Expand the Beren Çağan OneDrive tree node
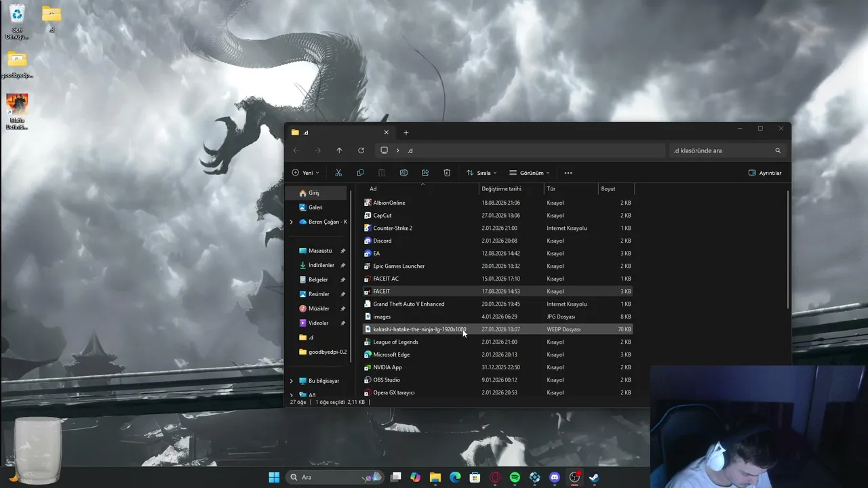 (292, 222)
